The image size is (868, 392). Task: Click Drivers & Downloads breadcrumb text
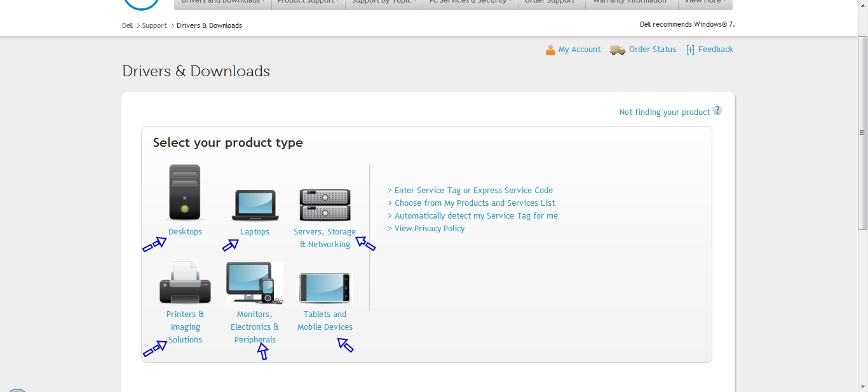[209, 26]
